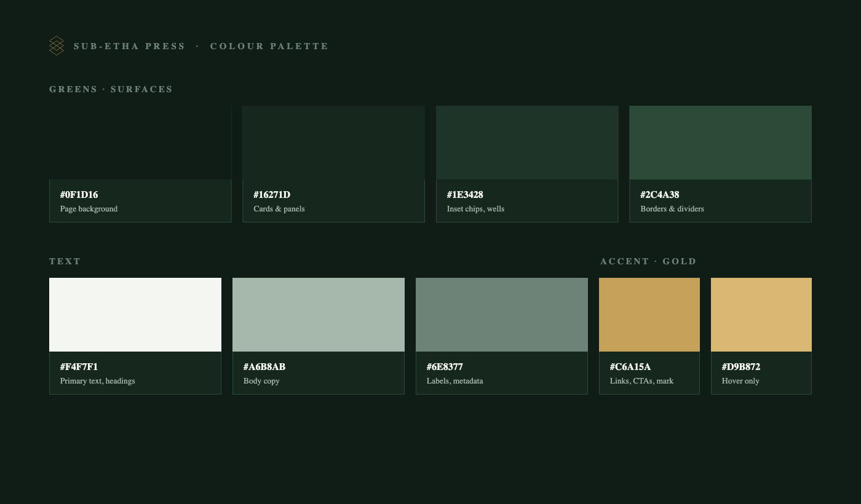Click the Sub-Etha Press stacked-diamonds logo
The image size is (861, 504).
57,46
